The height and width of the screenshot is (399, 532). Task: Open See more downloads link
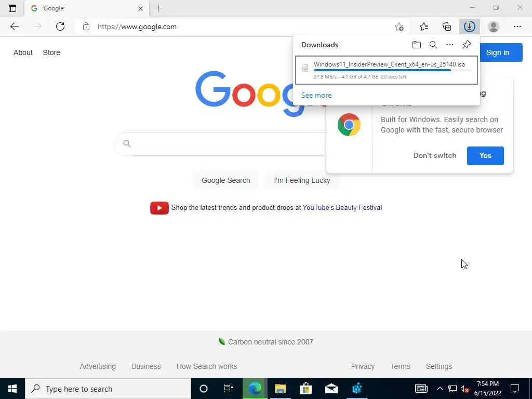316,96
